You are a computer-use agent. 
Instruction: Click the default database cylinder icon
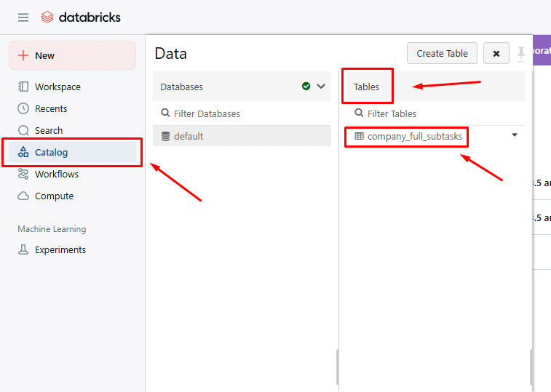point(165,136)
